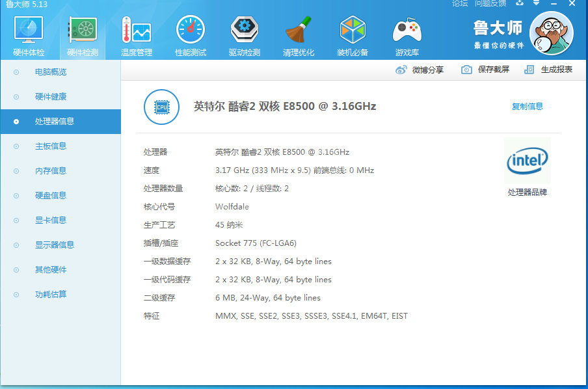Open 问题反馈 feedback link
588x389 pixels.
coord(490,4)
